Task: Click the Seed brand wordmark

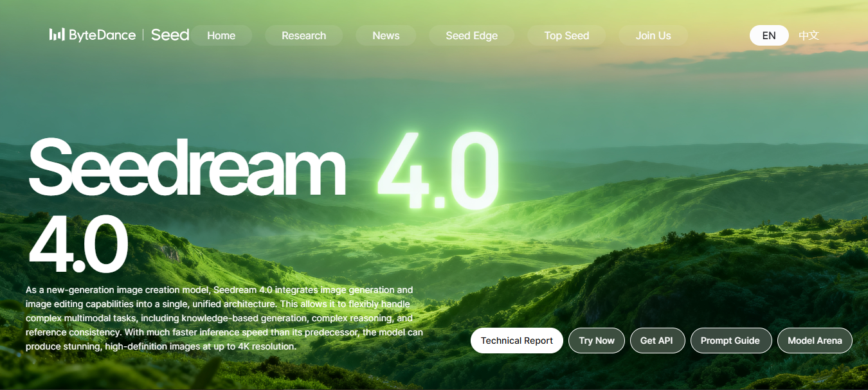Action: click(x=170, y=35)
